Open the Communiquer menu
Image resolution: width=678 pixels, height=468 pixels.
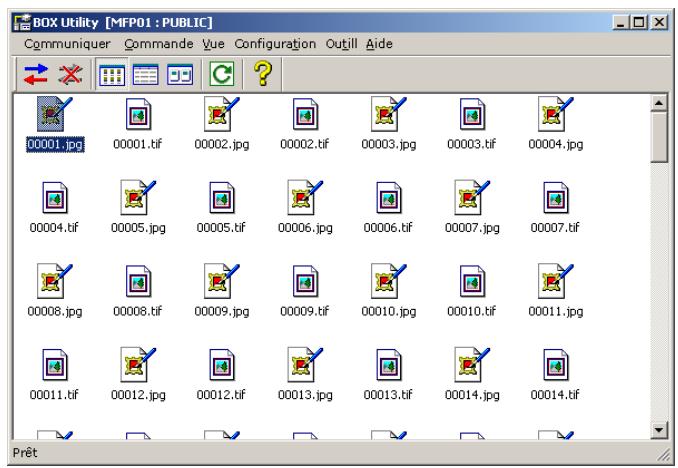[67, 44]
